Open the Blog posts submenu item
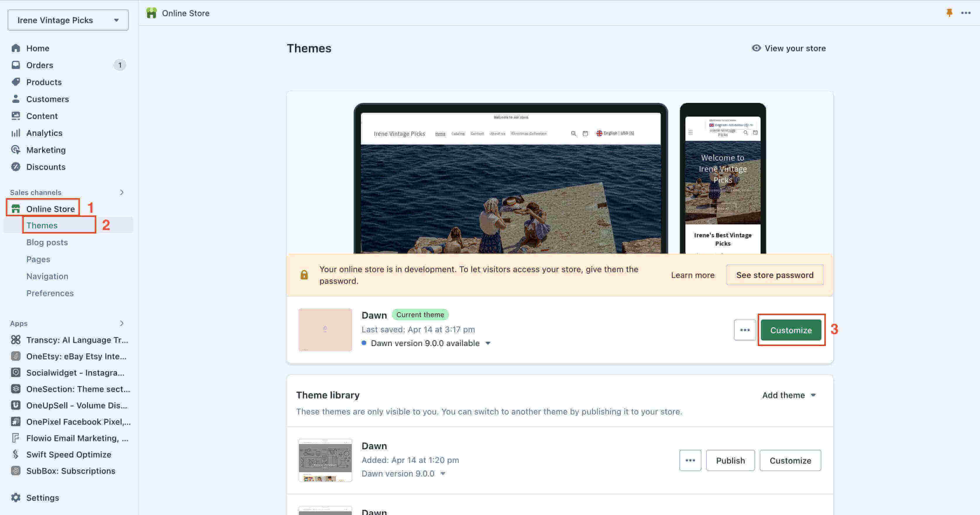This screenshot has width=980, height=515. (x=47, y=243)
